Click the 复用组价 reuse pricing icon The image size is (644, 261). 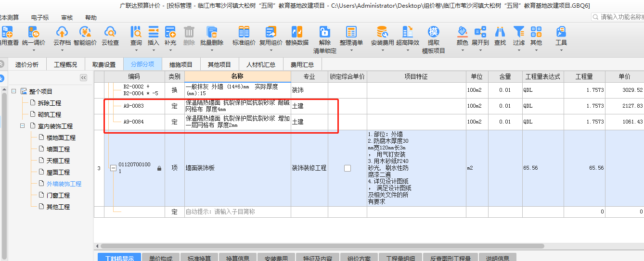(271, 32)
